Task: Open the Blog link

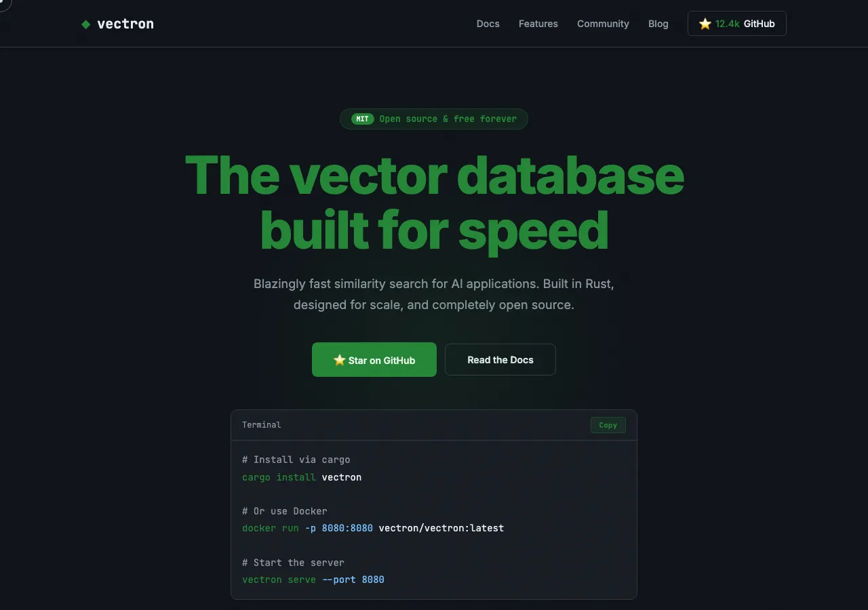Action: pyautogui.click(x=658, y=24)
